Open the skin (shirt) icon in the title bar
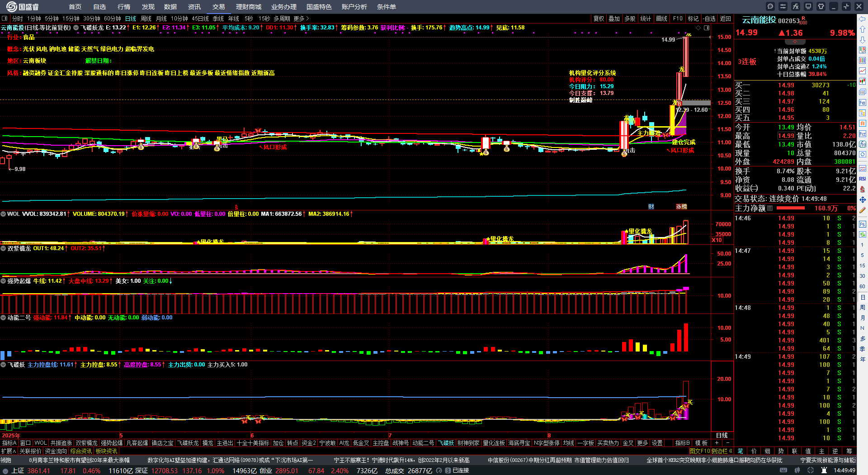This screenshot has width=868, height=475. coord(821,6)
